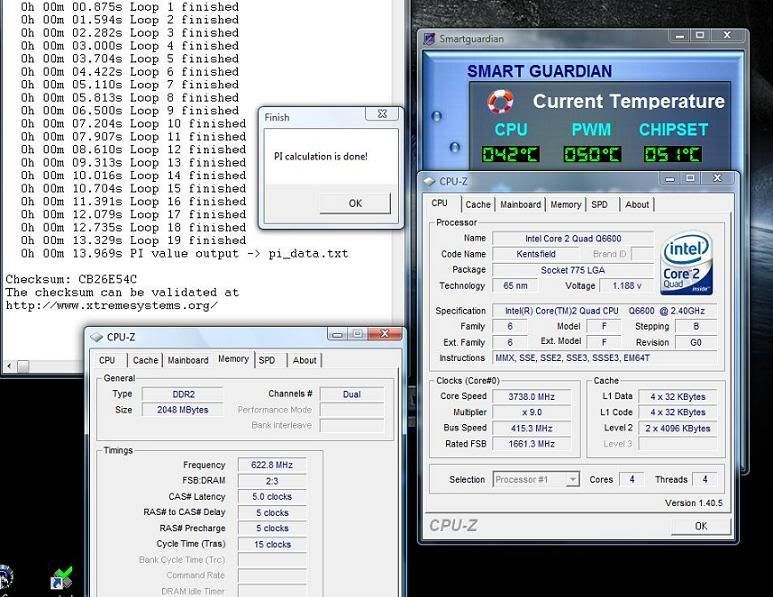Click the Intel Core 2 Quad logo
773x597 pixels.
coord(686,261)
